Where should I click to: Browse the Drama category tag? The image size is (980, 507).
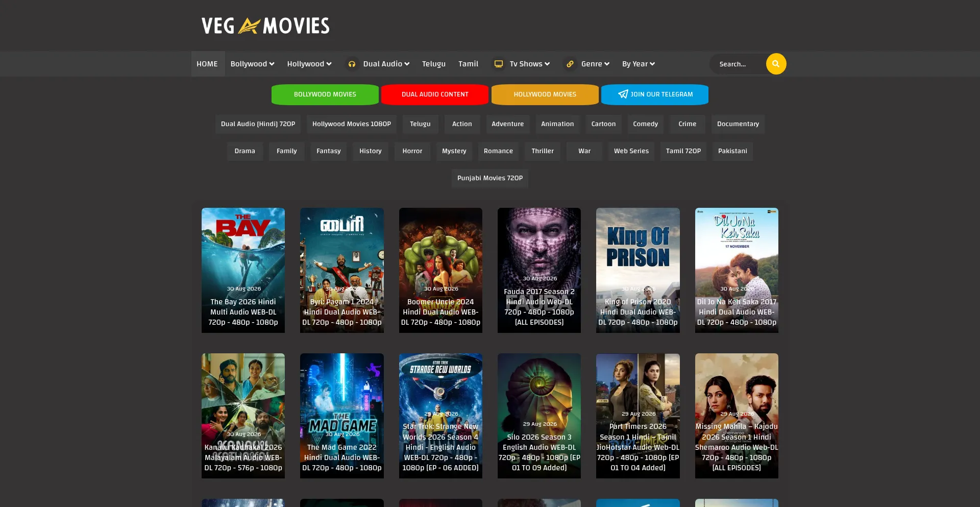coord(245,151)
